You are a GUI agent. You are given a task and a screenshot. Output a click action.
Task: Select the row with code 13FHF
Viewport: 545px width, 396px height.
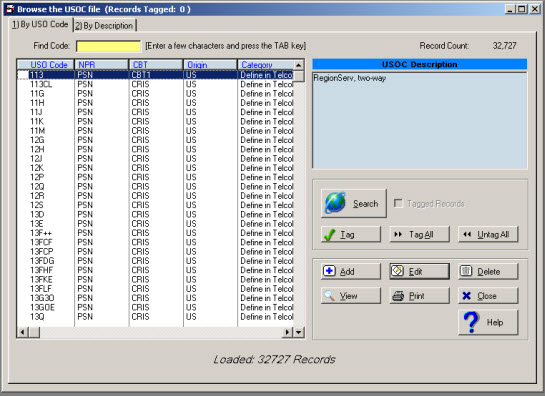tap(155, 270)
